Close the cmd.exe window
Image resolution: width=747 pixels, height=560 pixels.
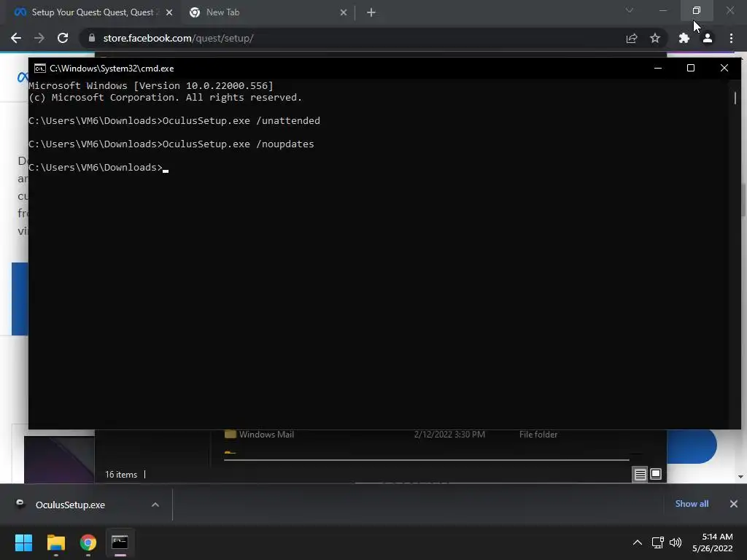coord(724,68)
